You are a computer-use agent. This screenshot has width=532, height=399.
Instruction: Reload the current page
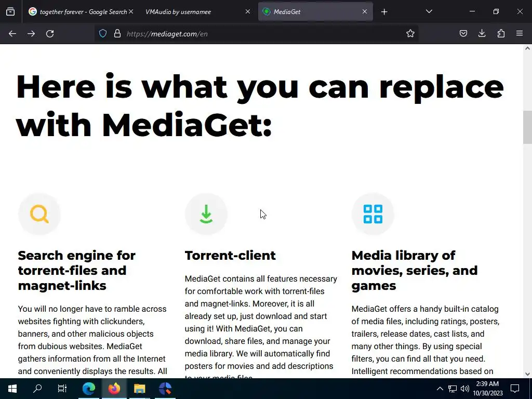50,34
